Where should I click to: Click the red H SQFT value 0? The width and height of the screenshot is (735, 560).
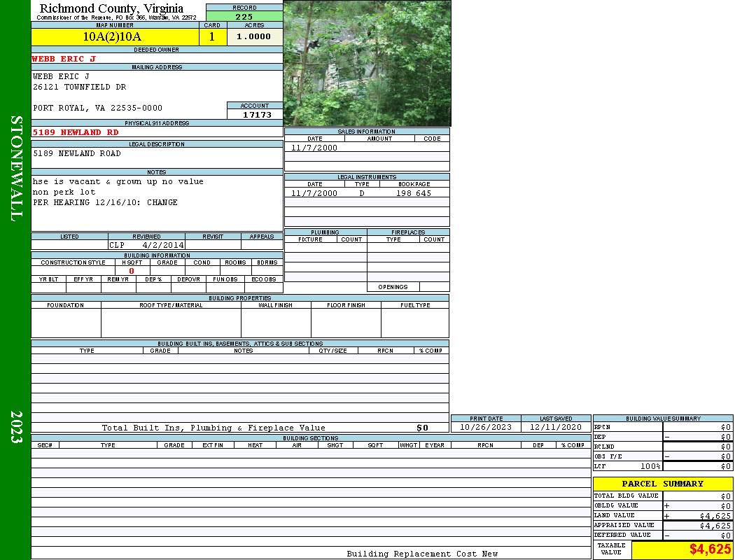[x=132, y=271]
